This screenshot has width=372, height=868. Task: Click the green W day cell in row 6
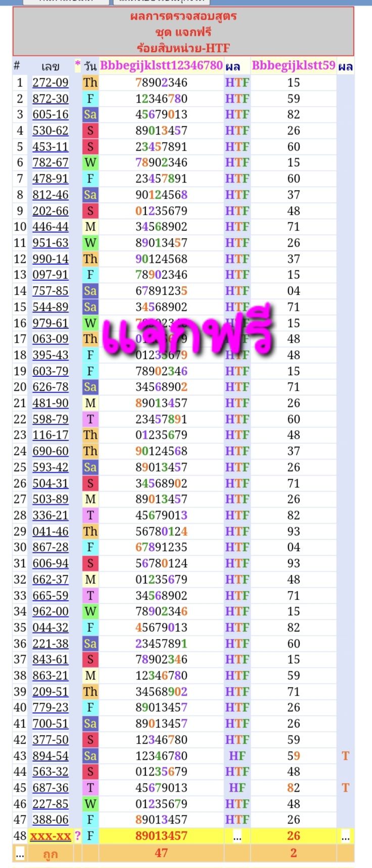[90, 162]
